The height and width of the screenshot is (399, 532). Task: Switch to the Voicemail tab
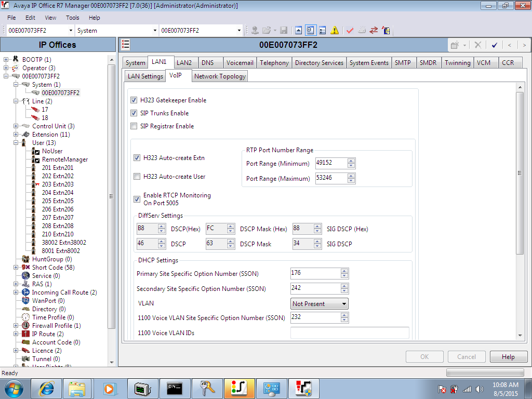click(x=240, y=63)
